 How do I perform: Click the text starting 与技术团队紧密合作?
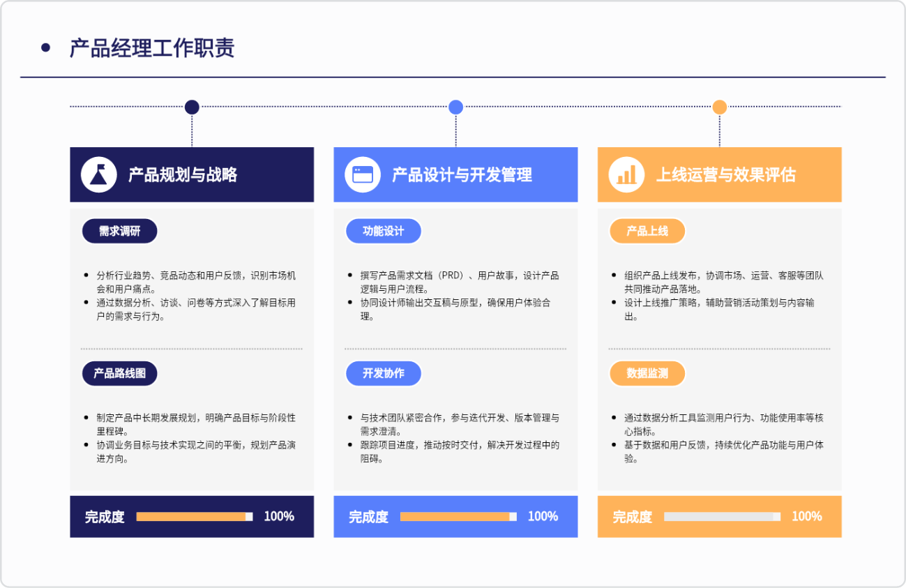point(460,424)
